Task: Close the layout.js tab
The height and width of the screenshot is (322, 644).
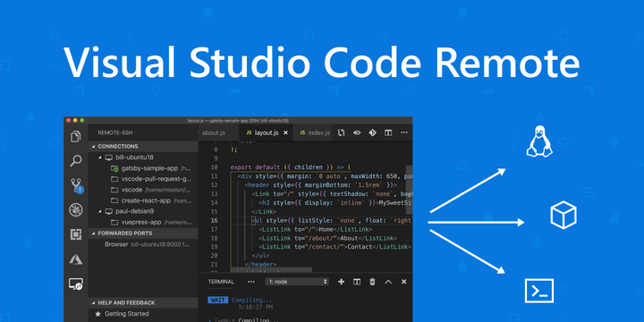Action: [x=286, y=132]
